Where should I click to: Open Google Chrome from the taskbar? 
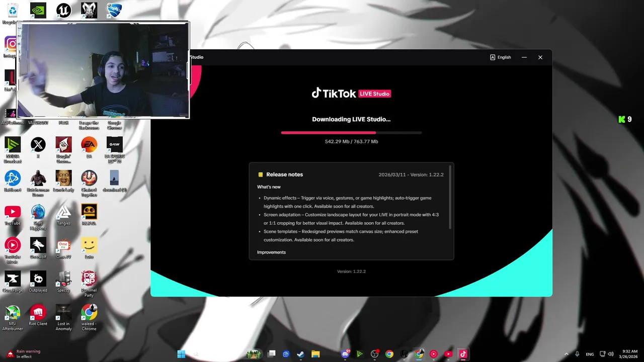(389, 354)
